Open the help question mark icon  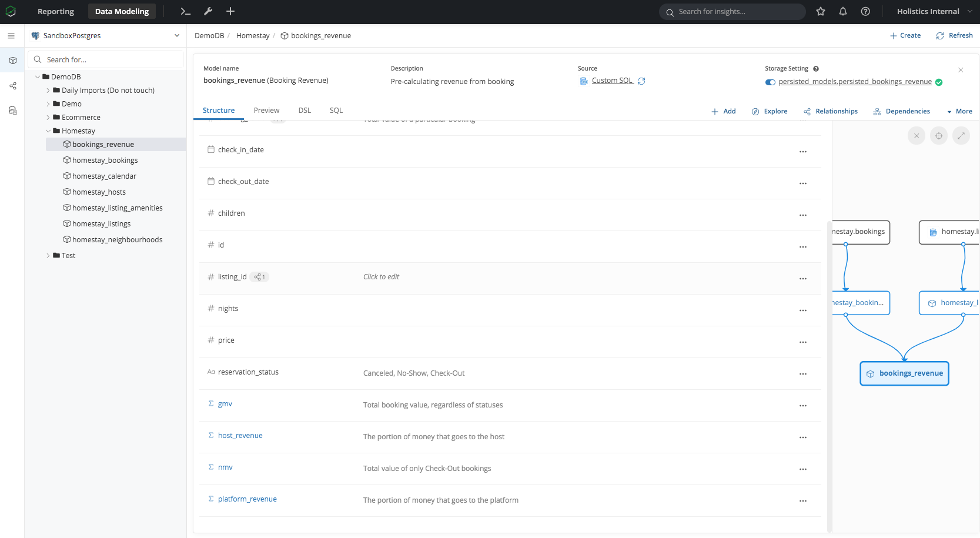tap(865, 11)
